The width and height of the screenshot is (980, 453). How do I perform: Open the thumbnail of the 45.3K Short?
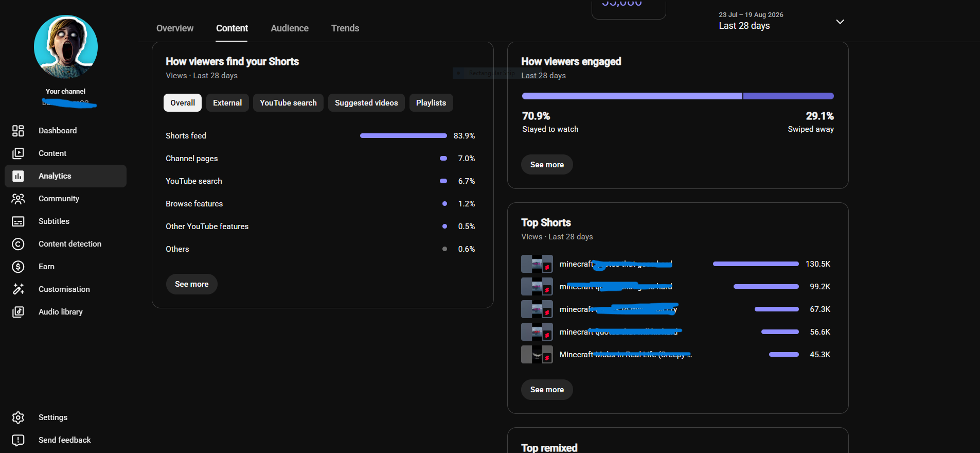pyautogui.click(x=537, y=355)
